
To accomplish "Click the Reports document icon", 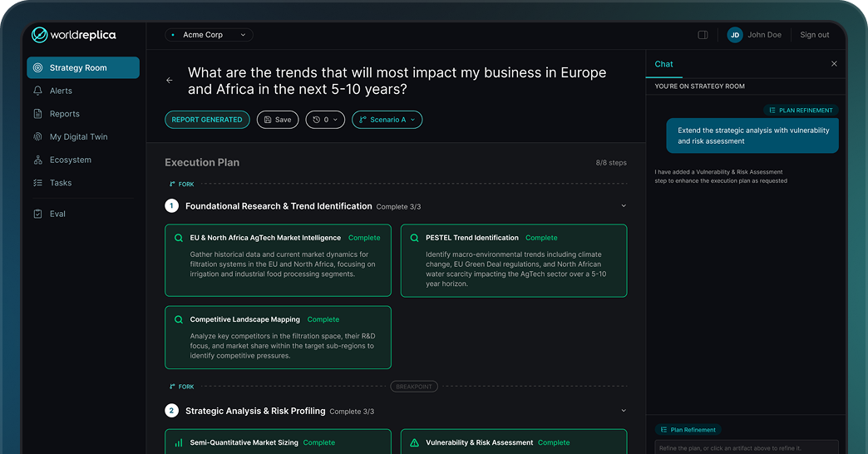I will point(37,113).
